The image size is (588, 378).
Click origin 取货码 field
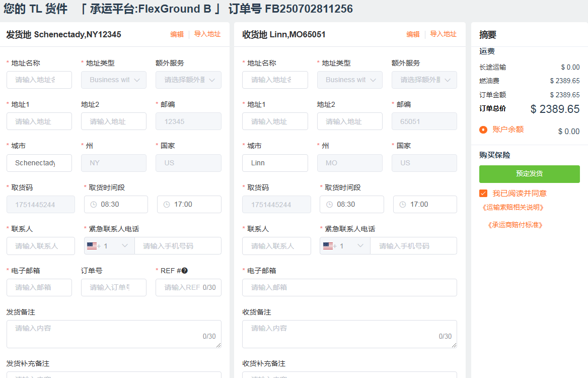coord(40,205)
